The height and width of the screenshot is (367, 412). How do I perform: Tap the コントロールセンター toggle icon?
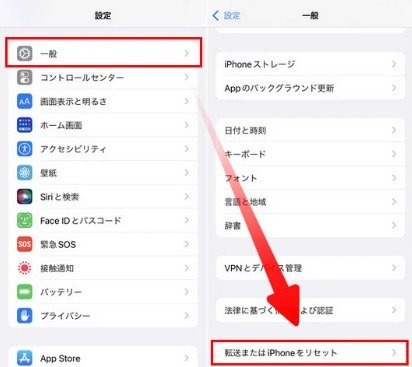pos(25,77)
